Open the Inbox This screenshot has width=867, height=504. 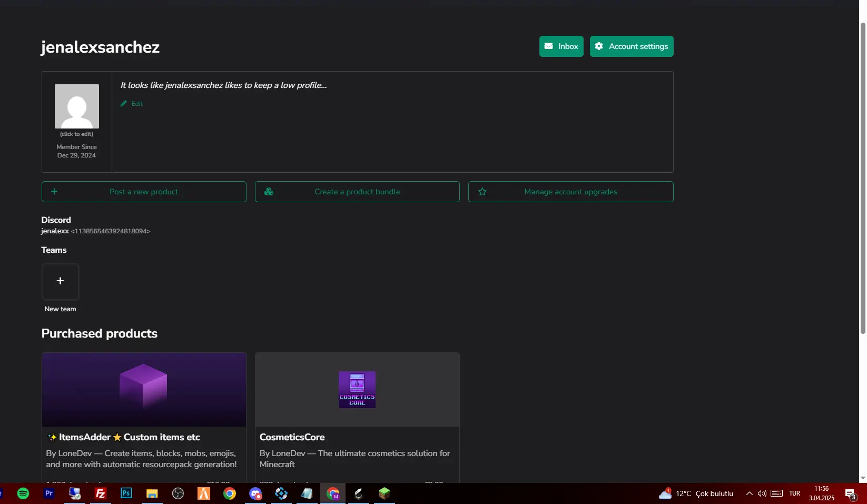click(561, 46)
